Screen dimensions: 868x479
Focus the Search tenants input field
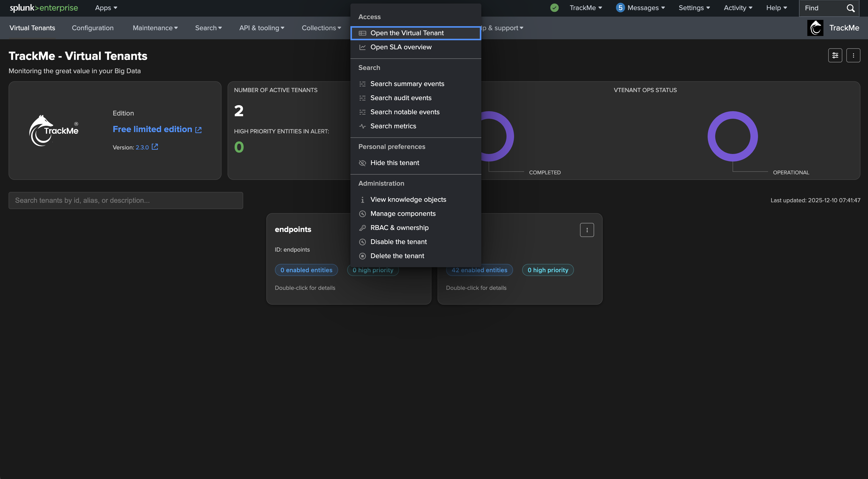[126, 201]
